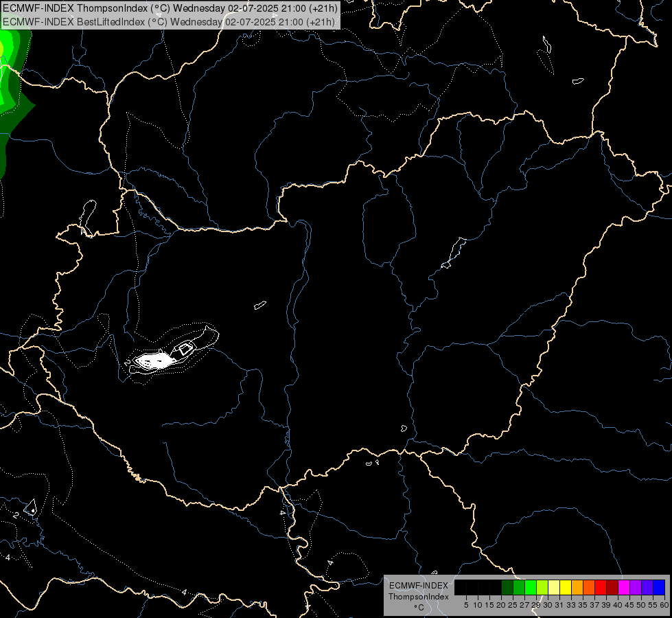Click the legend tick value 40
The height and width of the screenshot is (618, 672).
click(x=618, y=605)
